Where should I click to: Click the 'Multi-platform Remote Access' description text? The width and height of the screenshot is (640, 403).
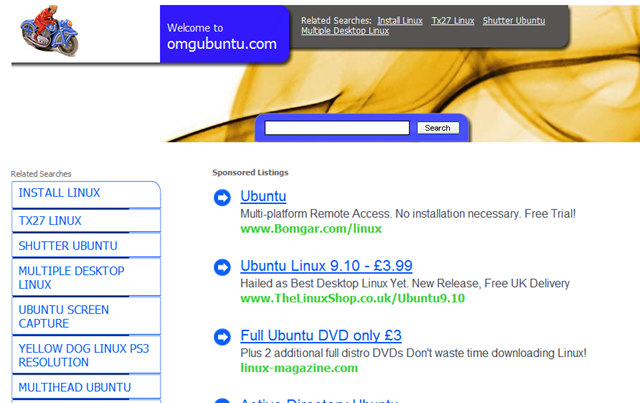[408, 214]
